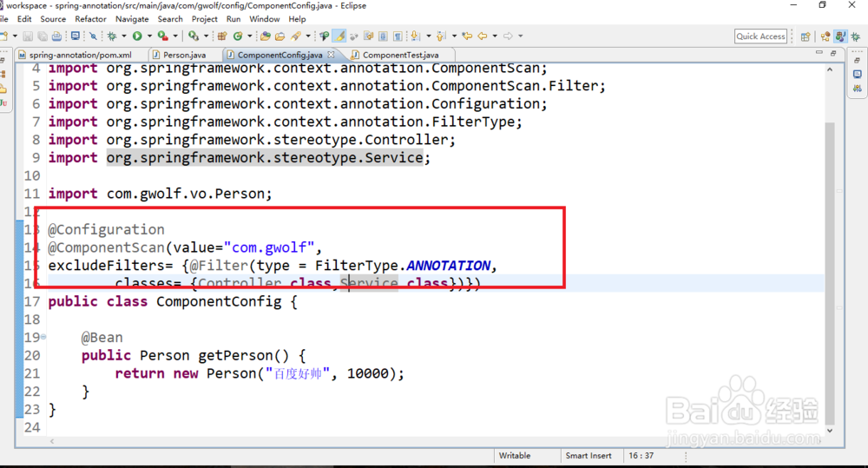The height and width of the screenshot is (468, 868).
Task: Minimize the editor area
Action: pyautogui.click(x=819, y=53)
